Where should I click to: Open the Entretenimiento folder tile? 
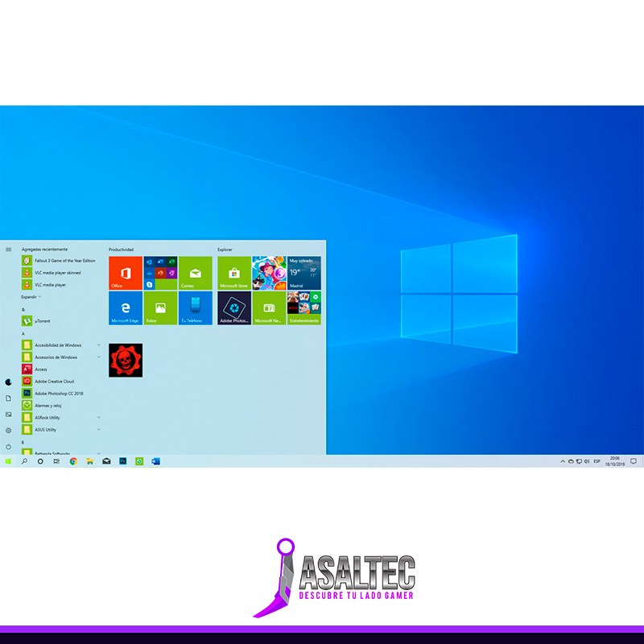point(304,308)
